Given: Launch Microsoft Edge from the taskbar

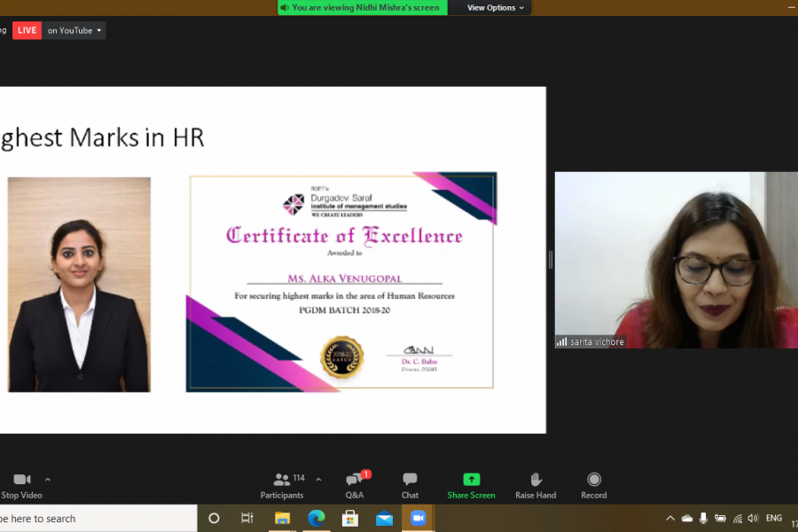Looking at the screenshot, I should click(316, 518).
